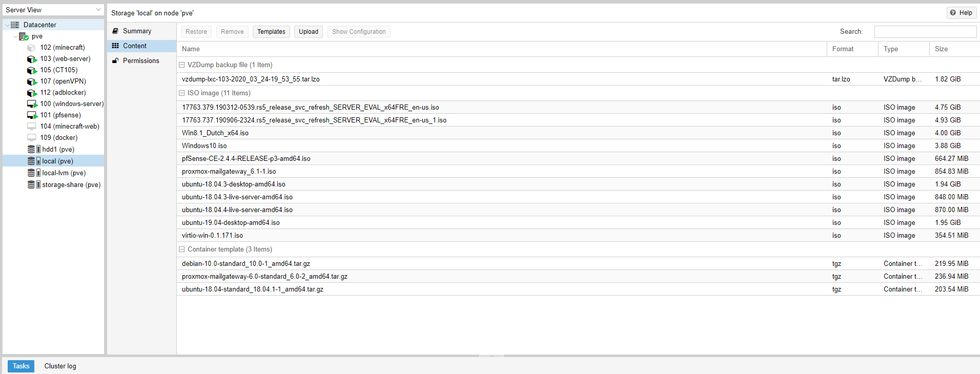This screenshot has height=374, width=980.
Task: Select ubuntu-18.04.3-desktop-amd64.iso
Action: pyautogui.click(x=578, y=184)
